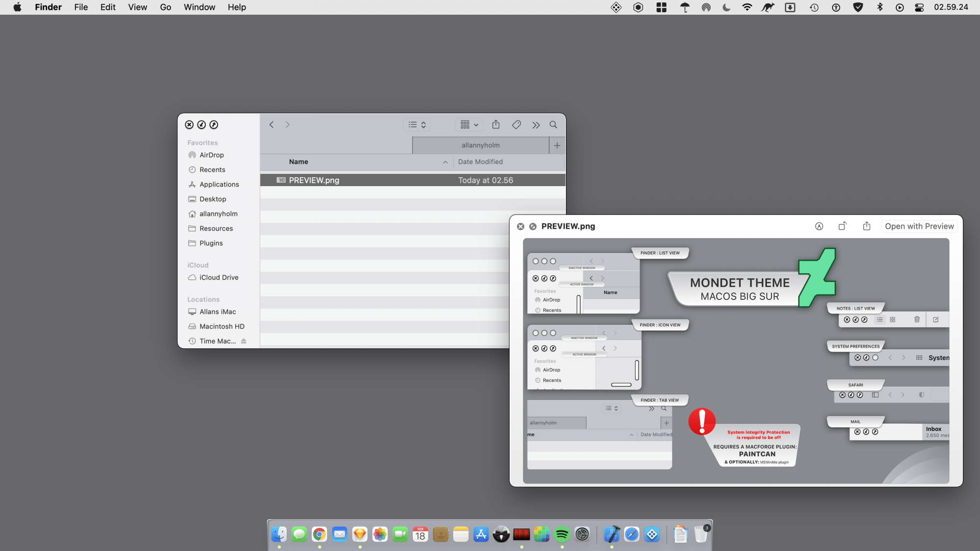Click the PREVIEW.png image preview

tap(736, 361)
